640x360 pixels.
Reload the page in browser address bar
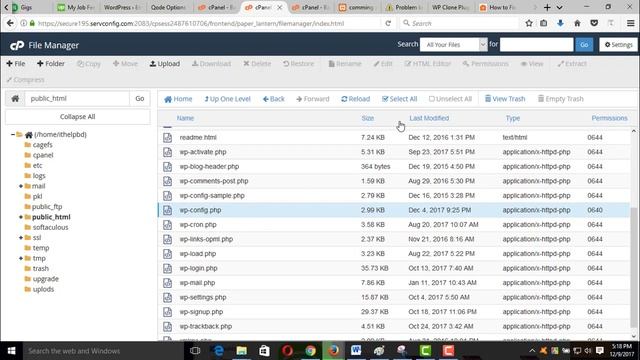pos(388,23)
